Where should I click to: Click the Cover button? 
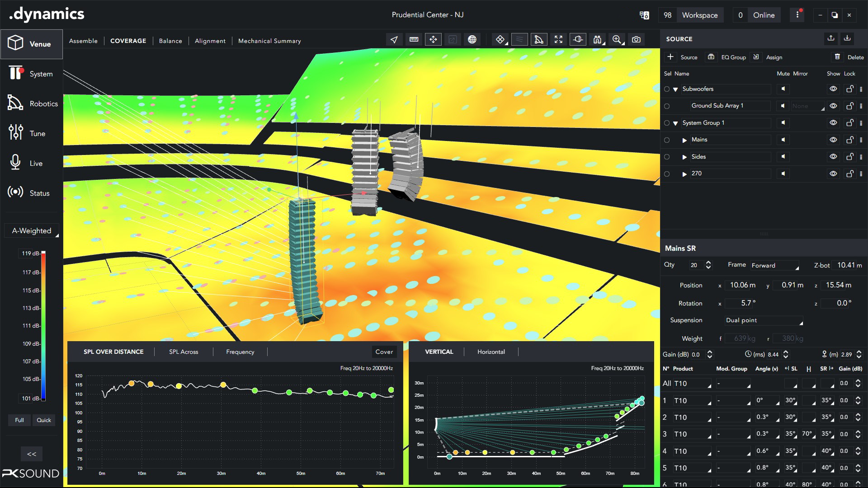[384, 352]
